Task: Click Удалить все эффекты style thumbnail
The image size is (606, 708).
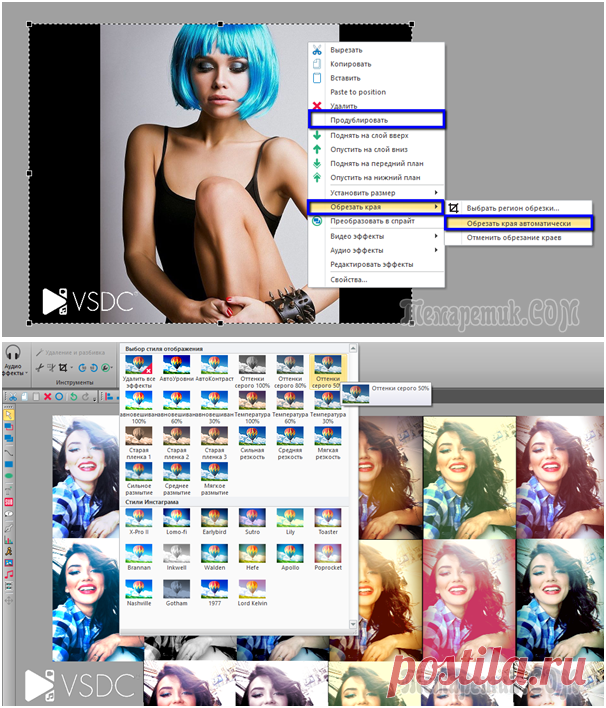Action: [x=139, y=372]
